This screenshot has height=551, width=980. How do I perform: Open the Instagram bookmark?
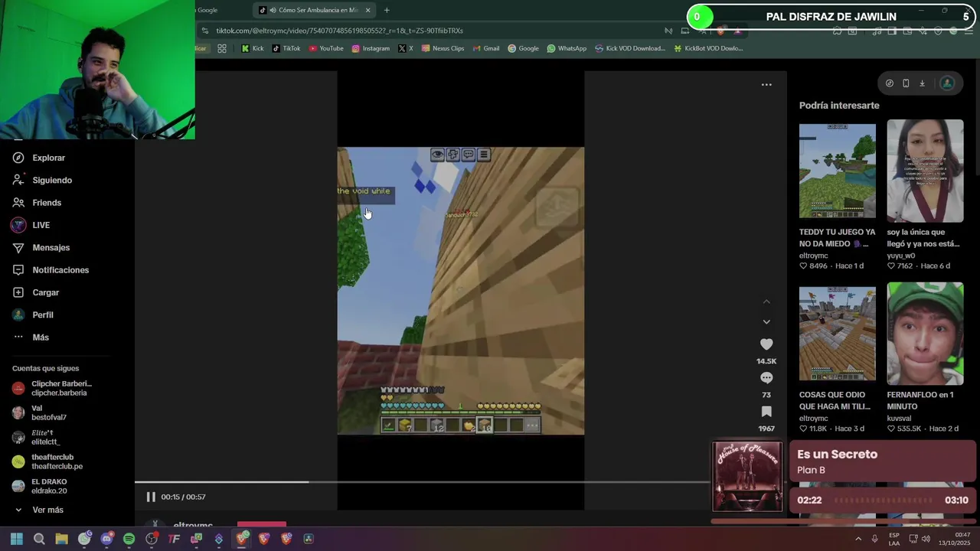pyautogui.click(x=371, y=48)
